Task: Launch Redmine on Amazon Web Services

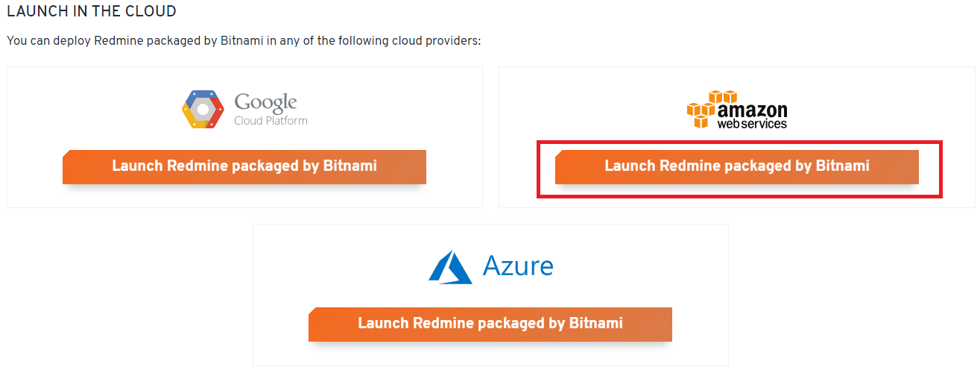Action: [x=737, y=166]
